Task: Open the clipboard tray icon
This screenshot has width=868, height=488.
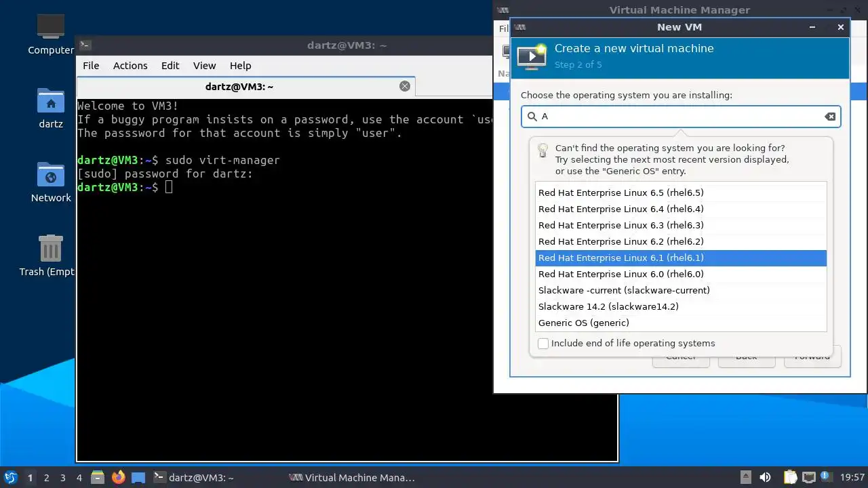Action: 790,477
